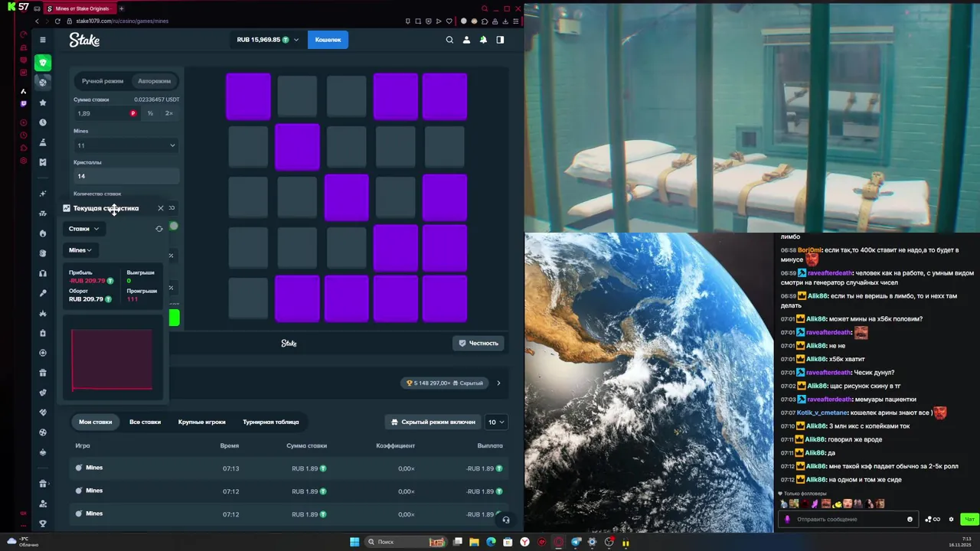Click the green Чат button
The width and height of the screenshot is (980, 551).
pyautogui.click(x=969, y=519)
